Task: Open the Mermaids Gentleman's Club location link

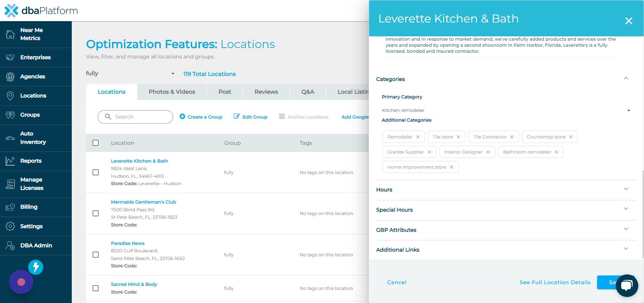Action: point(144,202)
